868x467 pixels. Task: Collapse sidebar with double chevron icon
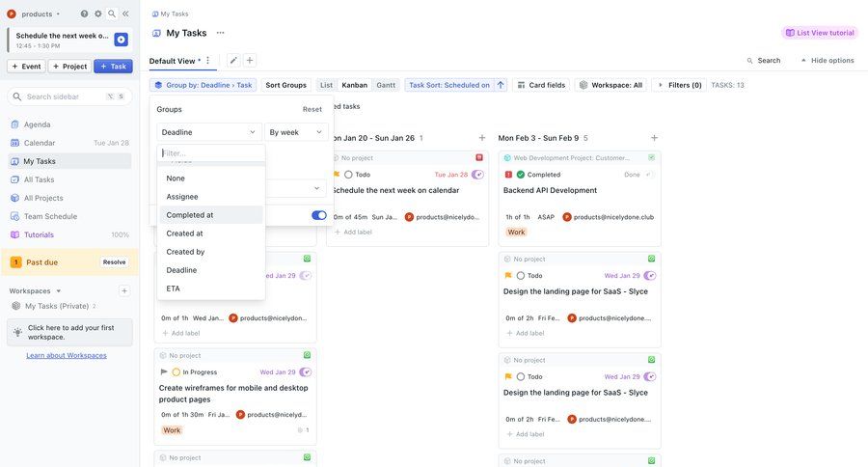[x=125, y=14]
